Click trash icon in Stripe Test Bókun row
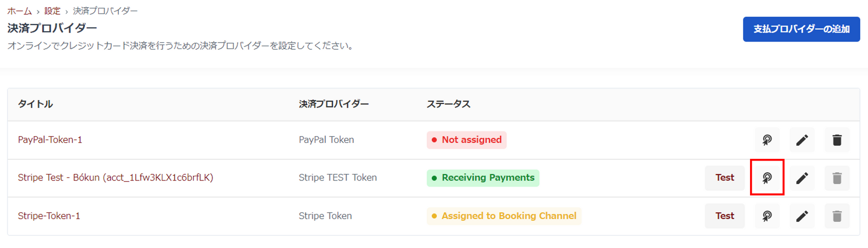 (x=837, y=178)
